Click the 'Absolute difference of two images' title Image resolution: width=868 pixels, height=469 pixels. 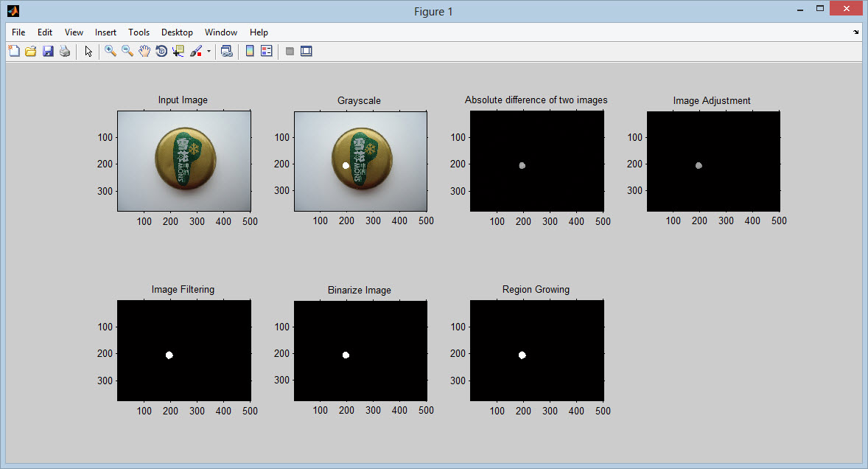coord(536,100)
